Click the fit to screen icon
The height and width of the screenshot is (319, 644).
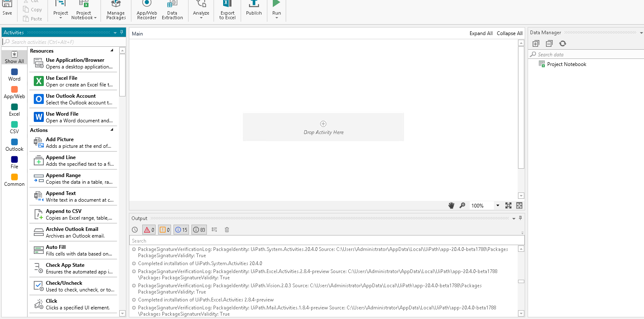click(x=508, y=205)
